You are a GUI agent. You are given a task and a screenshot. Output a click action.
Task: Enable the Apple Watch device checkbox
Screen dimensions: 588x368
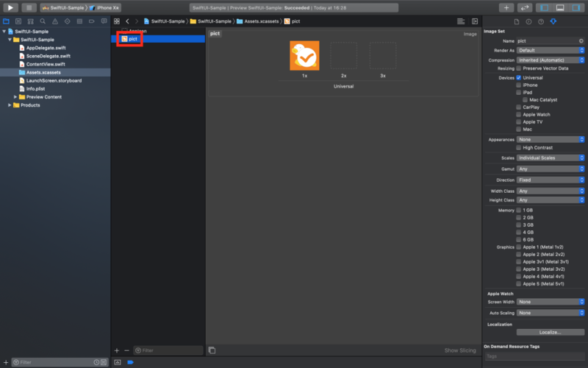pyautogui.click(x=519, y=115)
